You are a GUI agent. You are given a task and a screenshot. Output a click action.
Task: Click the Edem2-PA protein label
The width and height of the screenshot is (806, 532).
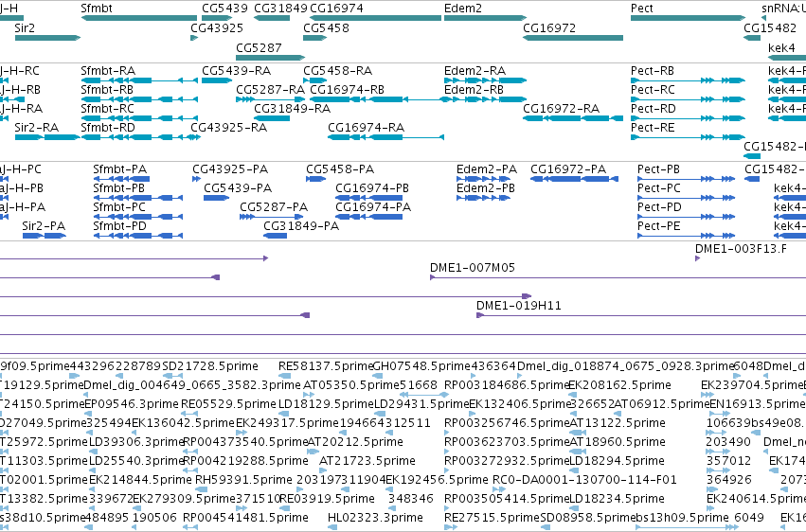pyautogui.click(x=487, y=168)
